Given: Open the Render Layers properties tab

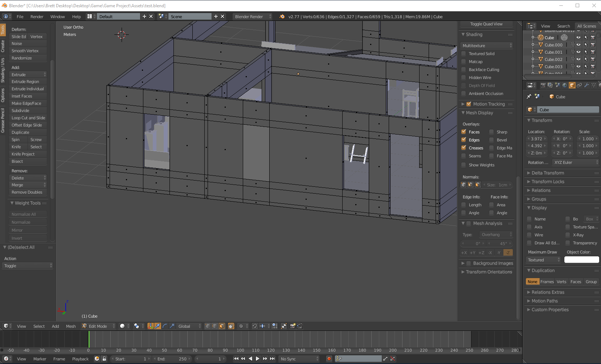Looking at the screenshot, I should click(550, 85).
